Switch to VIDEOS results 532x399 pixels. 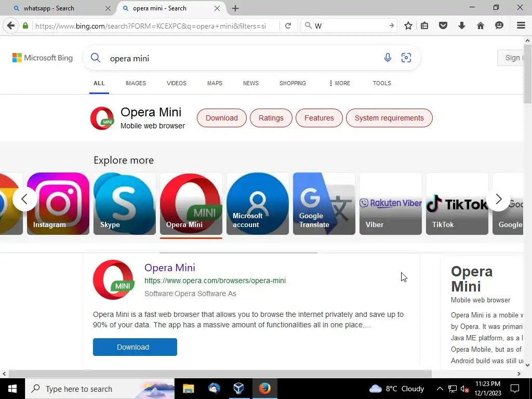tap(177, 83)
